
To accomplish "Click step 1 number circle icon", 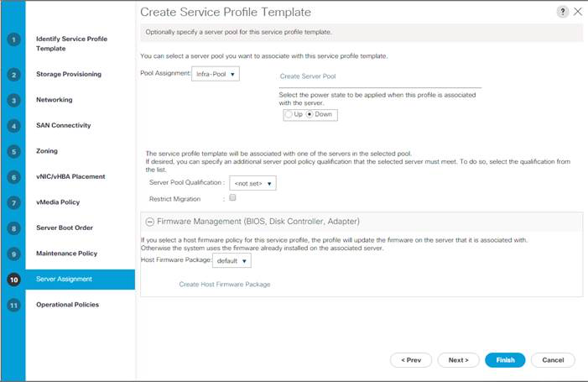I will 13,40.
